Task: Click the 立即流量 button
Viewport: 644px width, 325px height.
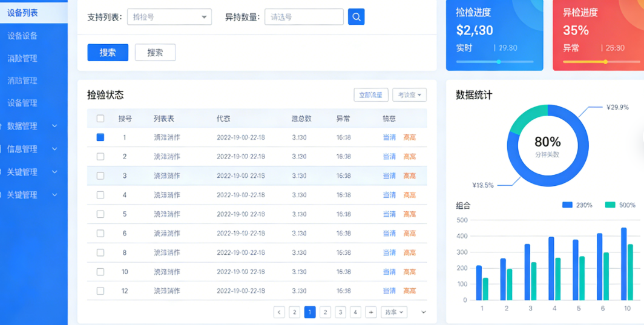Action: point(370,95)
